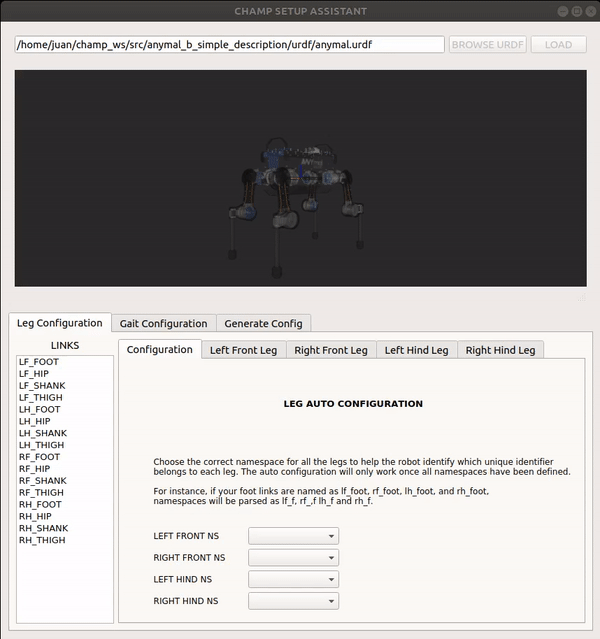Viewport: 600px width, 639px height.
Task: Open the Right Hind Leg tab
Action: [x=501, y=350]
